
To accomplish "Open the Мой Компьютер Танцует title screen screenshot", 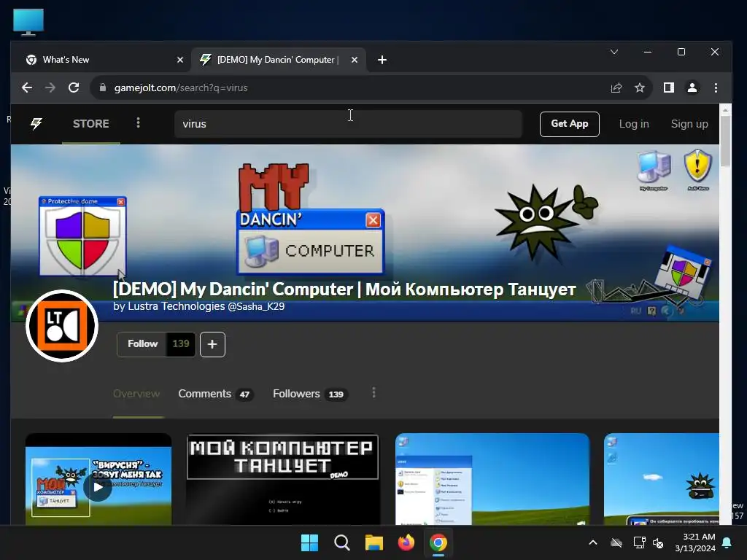I will click(x=283, y=479).
